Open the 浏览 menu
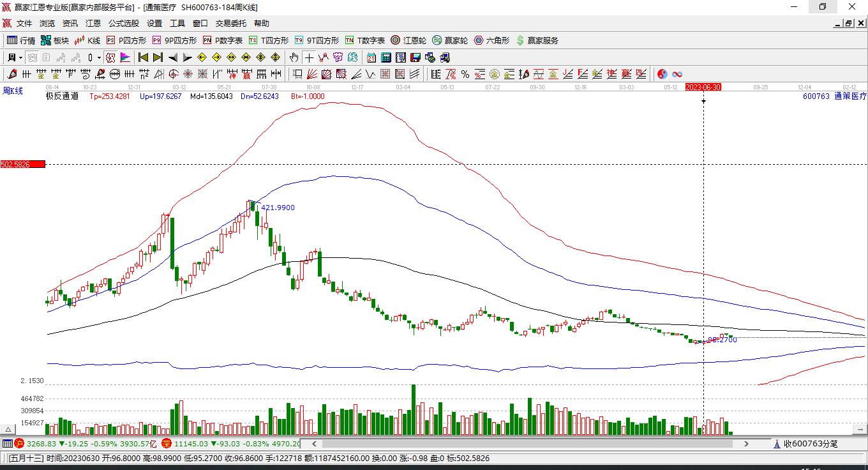868x470 pixels. [x=47, y=23]
